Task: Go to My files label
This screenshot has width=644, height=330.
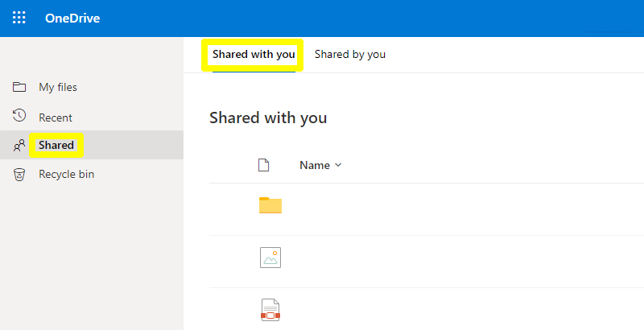Action: pyautogui.click(x=58, y=87)
